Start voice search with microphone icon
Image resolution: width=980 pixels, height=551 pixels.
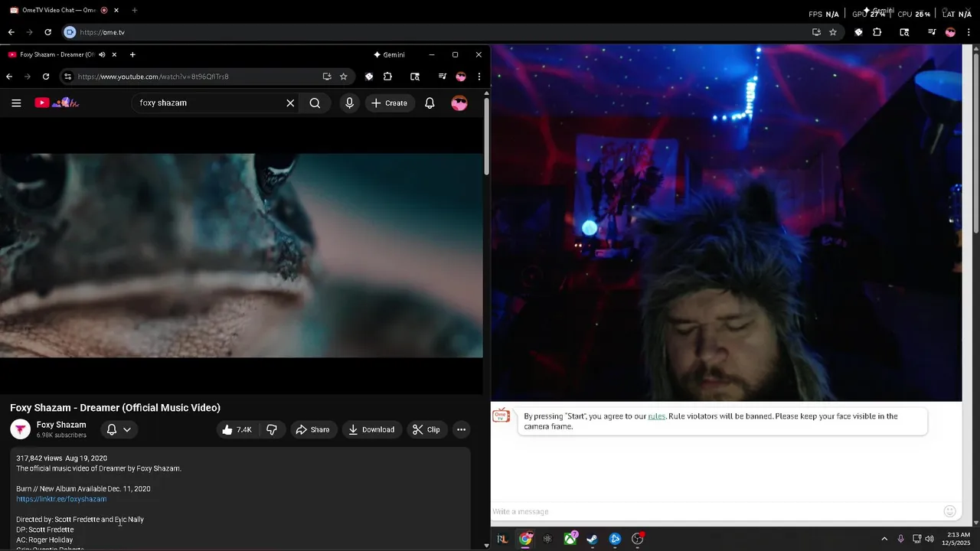click(x=349, y=103)
